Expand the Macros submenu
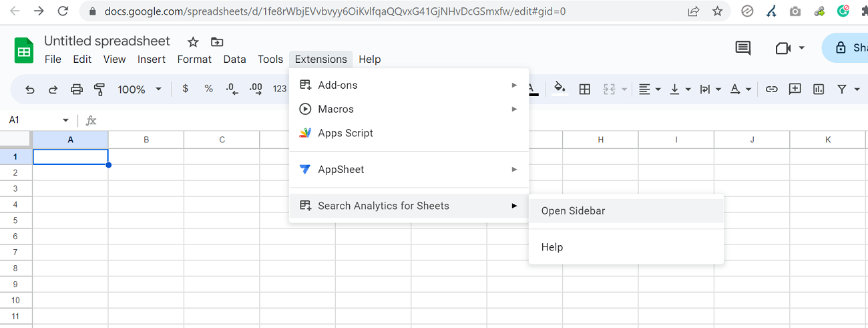 (x=409, y=109)
